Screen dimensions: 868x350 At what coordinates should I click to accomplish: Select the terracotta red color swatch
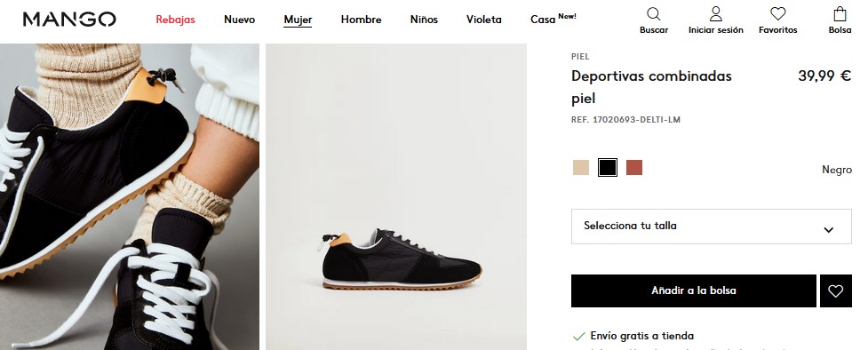tap(633, 167)
